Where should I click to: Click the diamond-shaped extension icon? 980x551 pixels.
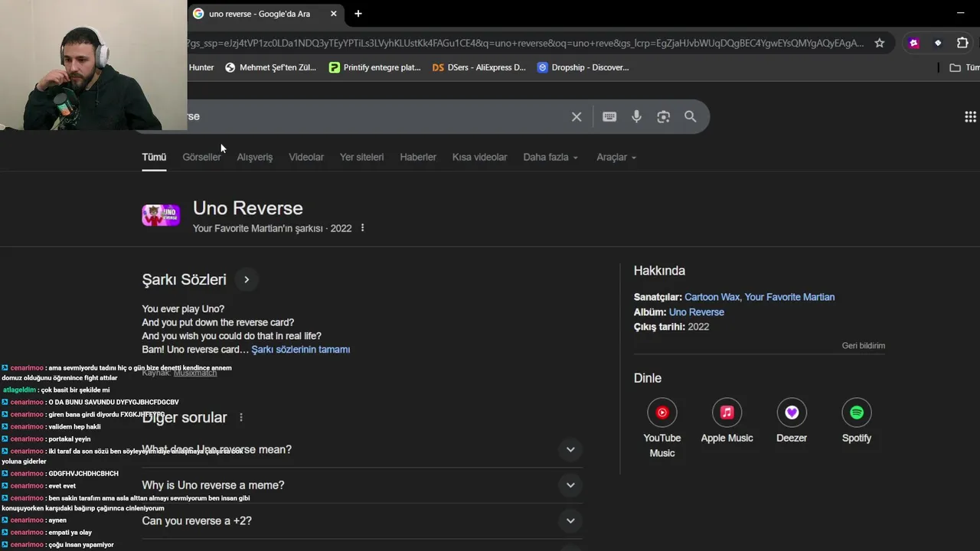pos(938,43)
